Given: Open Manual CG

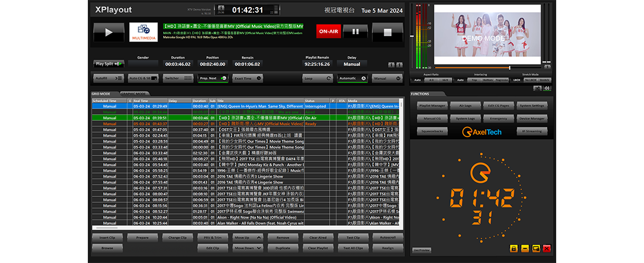Looking at the screenshot, I should point(432,119).
